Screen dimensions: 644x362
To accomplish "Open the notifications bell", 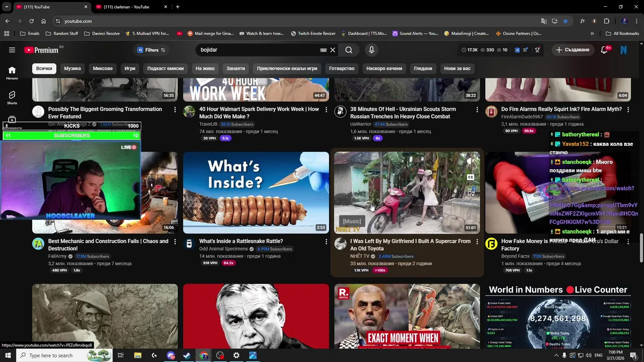I will pyautogui.click(x=605, y=50).
